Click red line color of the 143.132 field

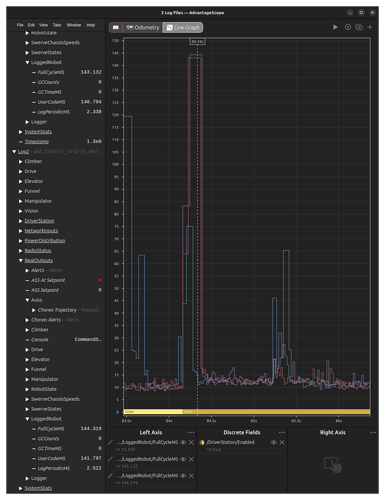(x=111, y=459)
